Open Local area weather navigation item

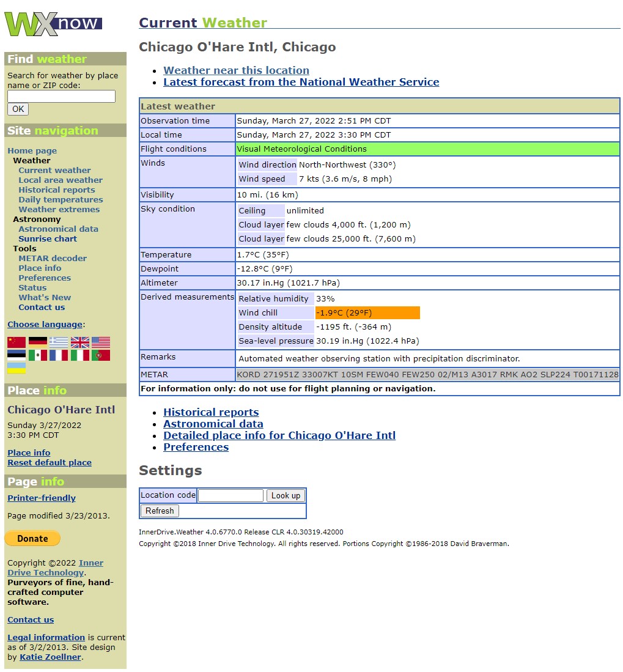click(61, 180)
